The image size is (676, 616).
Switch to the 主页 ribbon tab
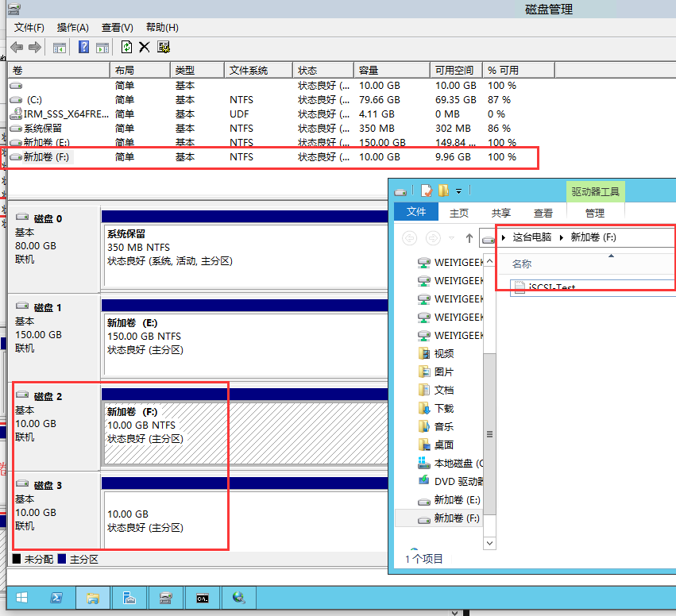tap(458, 213)
